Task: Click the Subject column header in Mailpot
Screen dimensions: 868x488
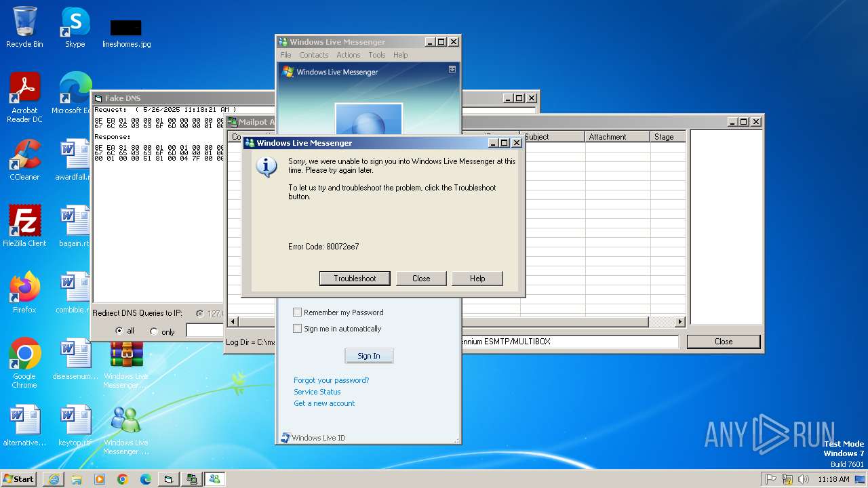Action: pos(553,137)
